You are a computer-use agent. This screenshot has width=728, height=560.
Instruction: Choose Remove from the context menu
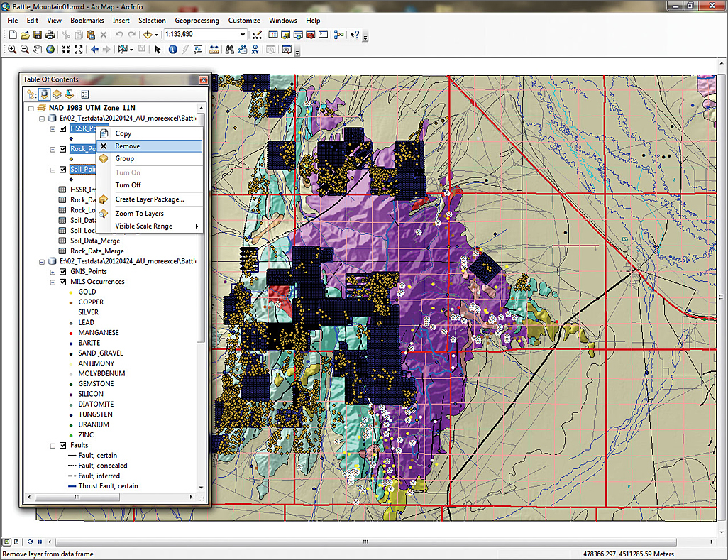pyautogui.click(x=128, y=146)
